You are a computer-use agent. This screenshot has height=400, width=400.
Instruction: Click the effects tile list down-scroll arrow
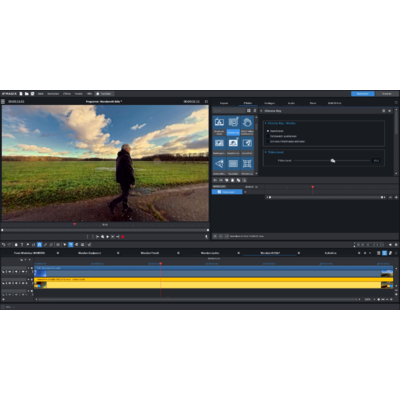click(256, 173)
